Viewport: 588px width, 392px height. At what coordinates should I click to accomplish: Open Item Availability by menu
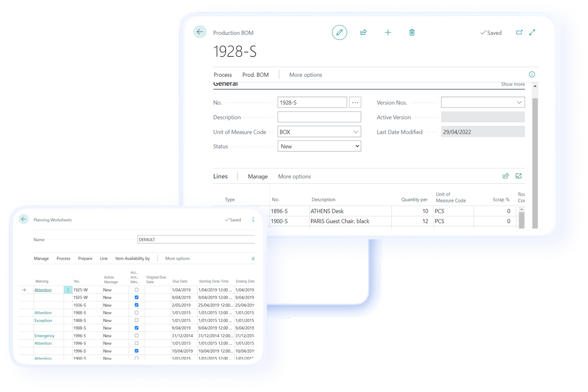(132, 259)
